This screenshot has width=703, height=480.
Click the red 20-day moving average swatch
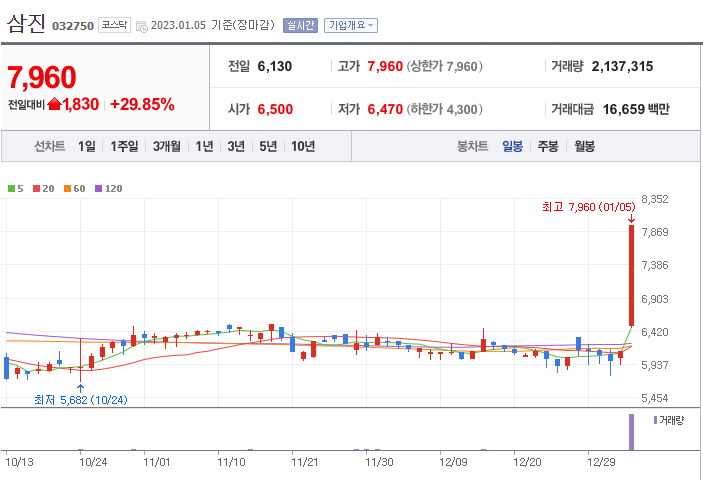tap(37, 189)
